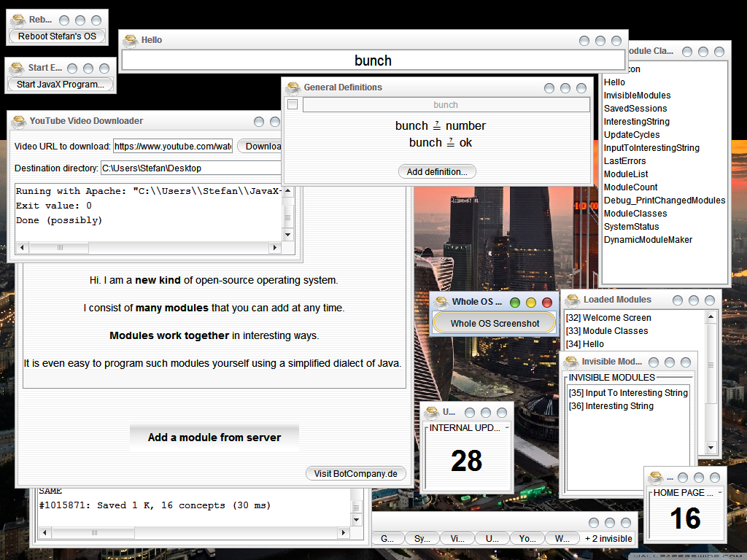Click the down arrow in YouTube log scrollbar

coord(287,234)
